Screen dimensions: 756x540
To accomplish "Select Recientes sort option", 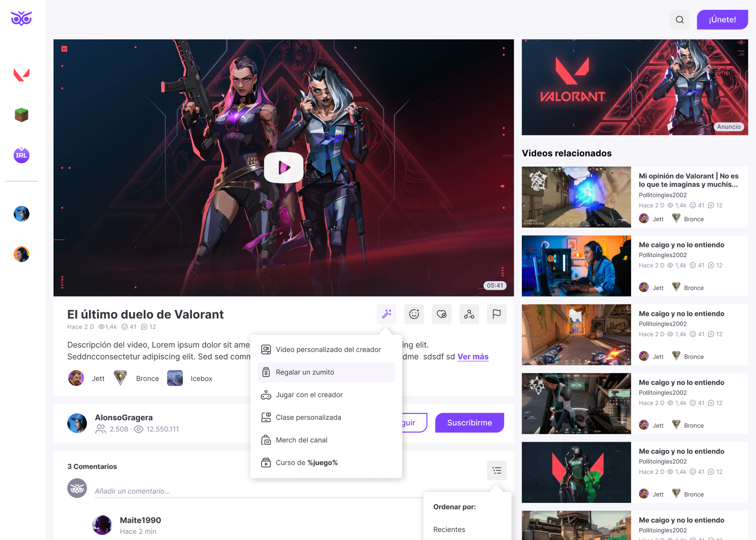I will point(449,529).
